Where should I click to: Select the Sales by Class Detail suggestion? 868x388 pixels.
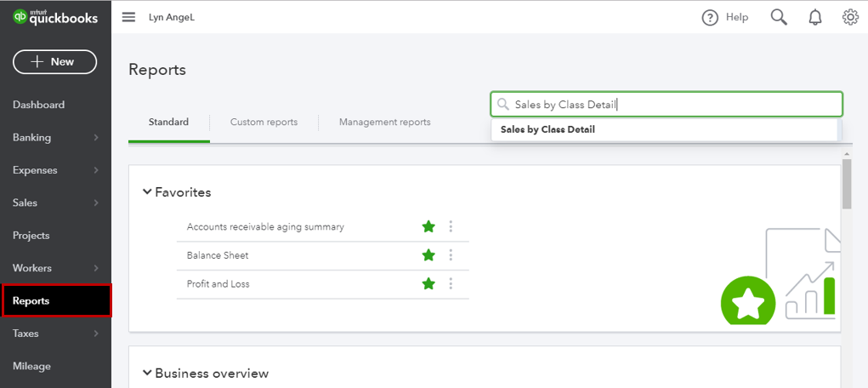pyautogui.click(x=547, y=130)
